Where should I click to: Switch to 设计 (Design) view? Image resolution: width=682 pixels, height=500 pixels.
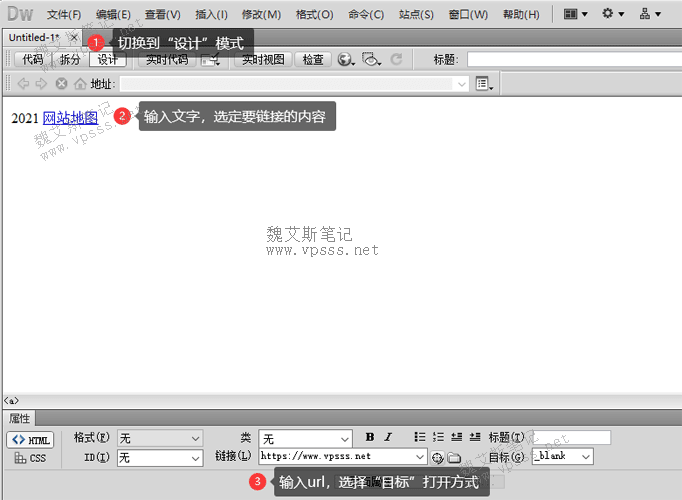(x=107, y=60)
